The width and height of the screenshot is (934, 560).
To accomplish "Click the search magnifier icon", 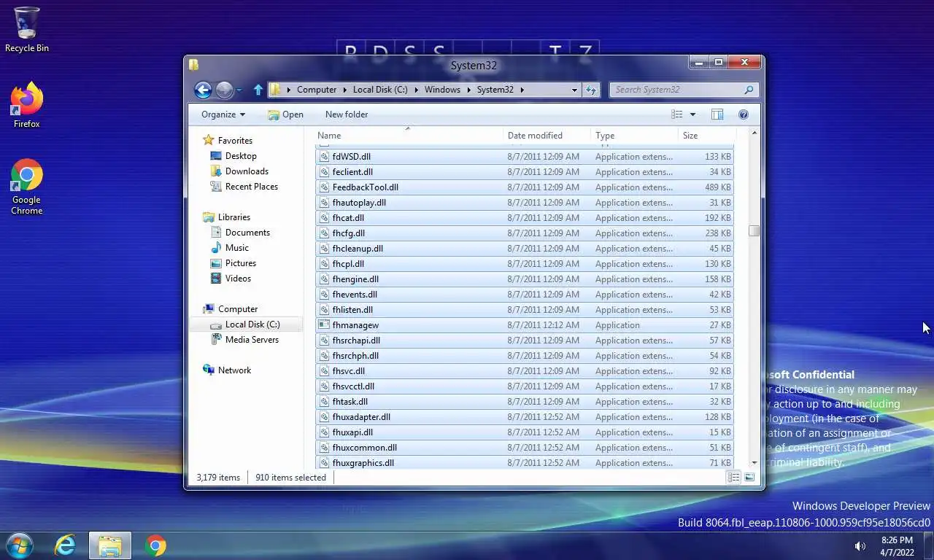I will coord(749,90).
